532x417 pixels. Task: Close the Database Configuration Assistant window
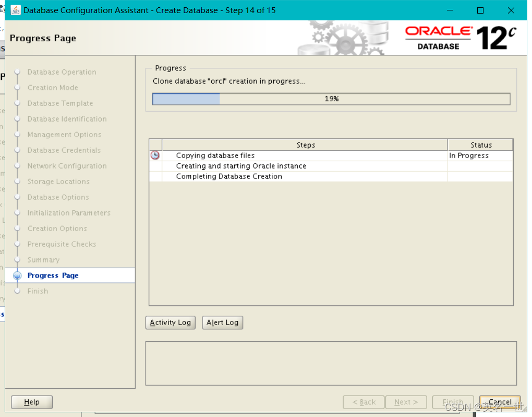511,10
